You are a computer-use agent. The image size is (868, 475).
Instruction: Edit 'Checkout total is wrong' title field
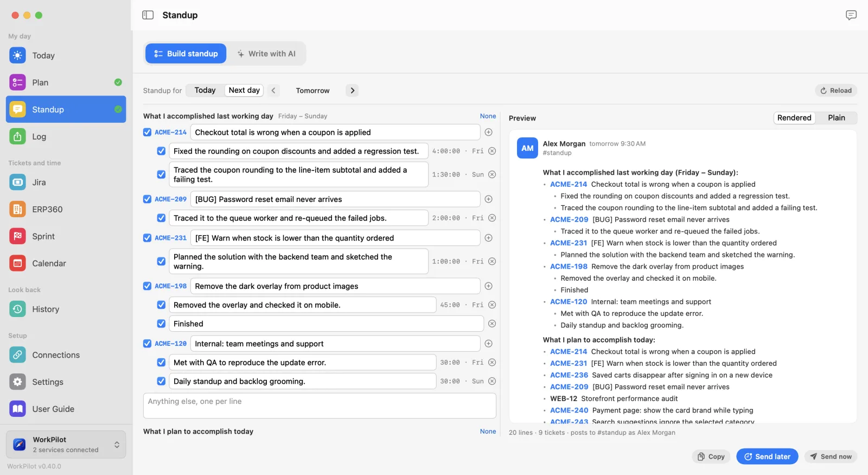click(x=335, y=132)
